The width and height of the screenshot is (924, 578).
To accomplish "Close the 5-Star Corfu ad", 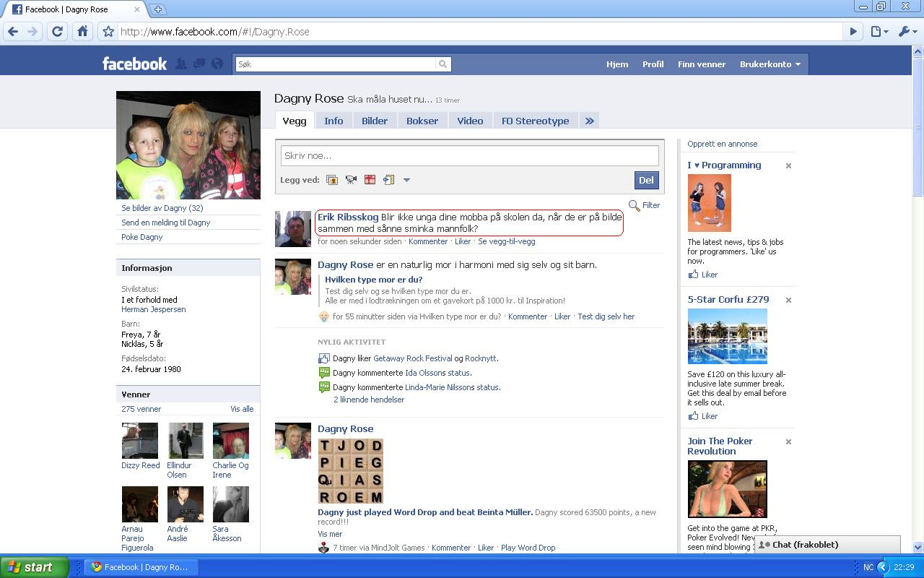I will [x=788, y=301].
